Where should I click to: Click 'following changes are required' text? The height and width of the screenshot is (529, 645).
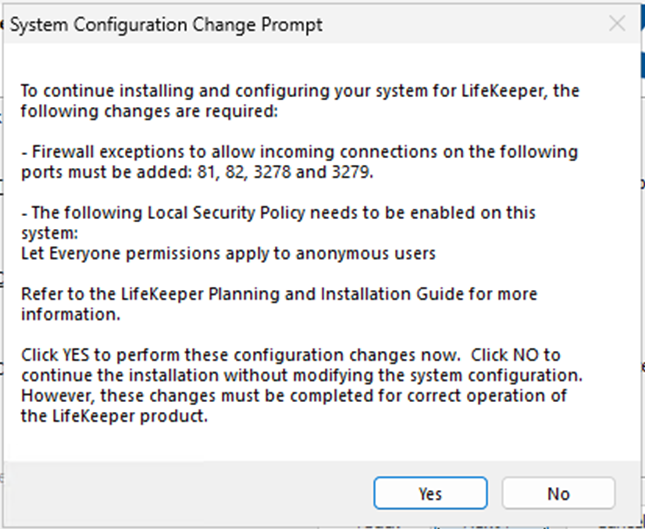(x=148, y=111)
